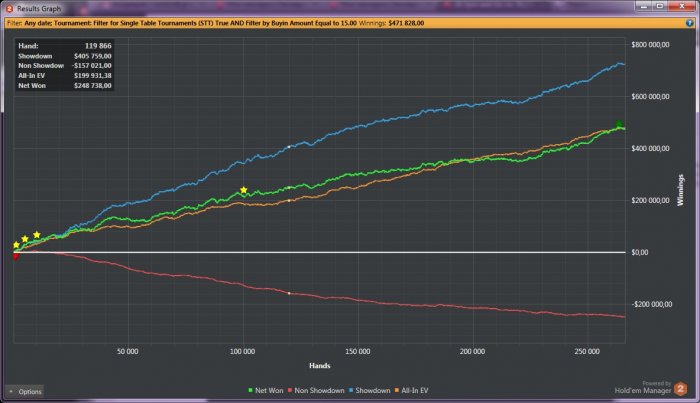Close the Results Graph window

(x=682, y=6)
